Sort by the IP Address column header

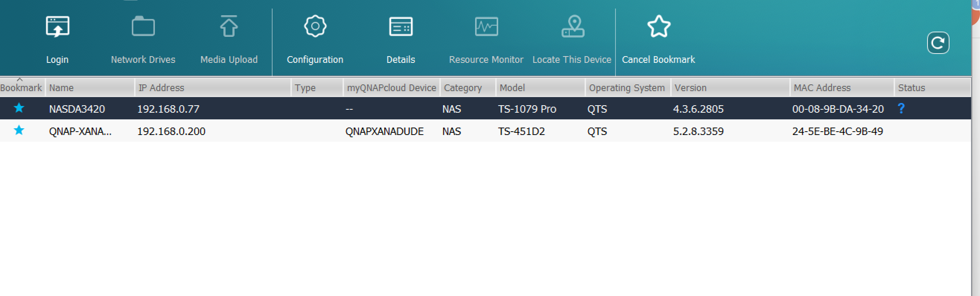[x=161, y=88]
